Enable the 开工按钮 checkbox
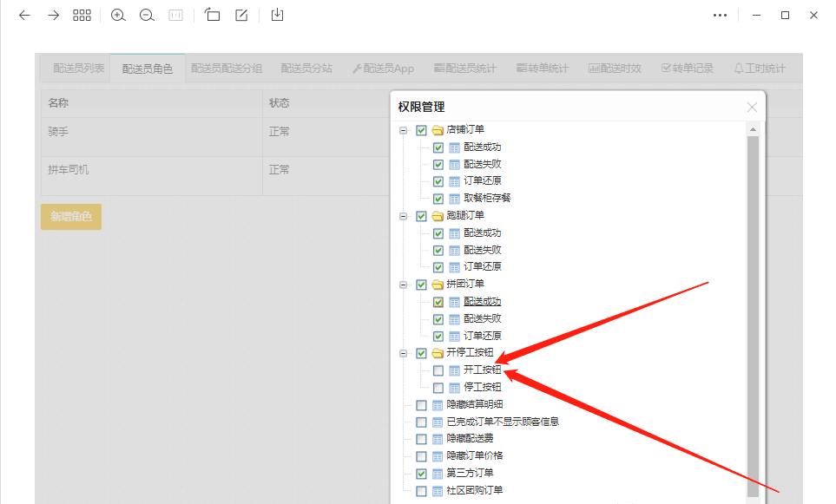The image size is (836, 504). tap(438, 370)
